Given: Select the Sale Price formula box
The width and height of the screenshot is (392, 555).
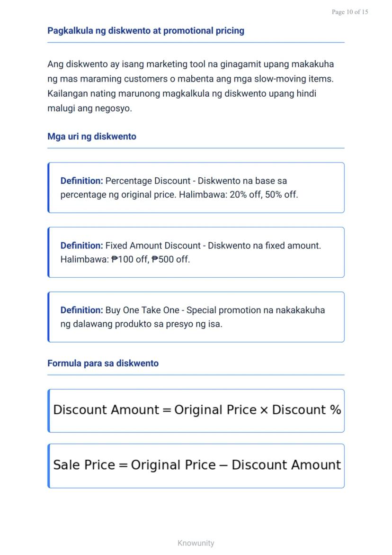Looking at the screenshot, I should (x=196, y=465).
